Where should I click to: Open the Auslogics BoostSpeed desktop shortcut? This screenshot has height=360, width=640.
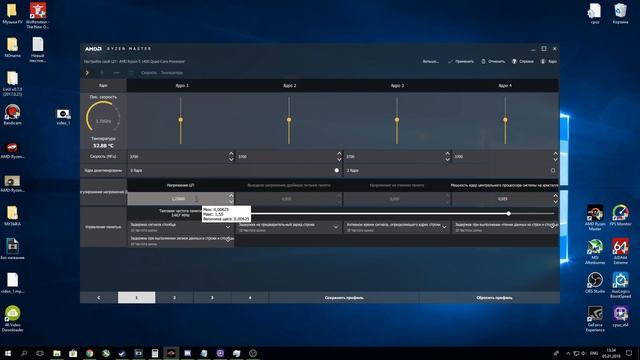coord(620,285)
